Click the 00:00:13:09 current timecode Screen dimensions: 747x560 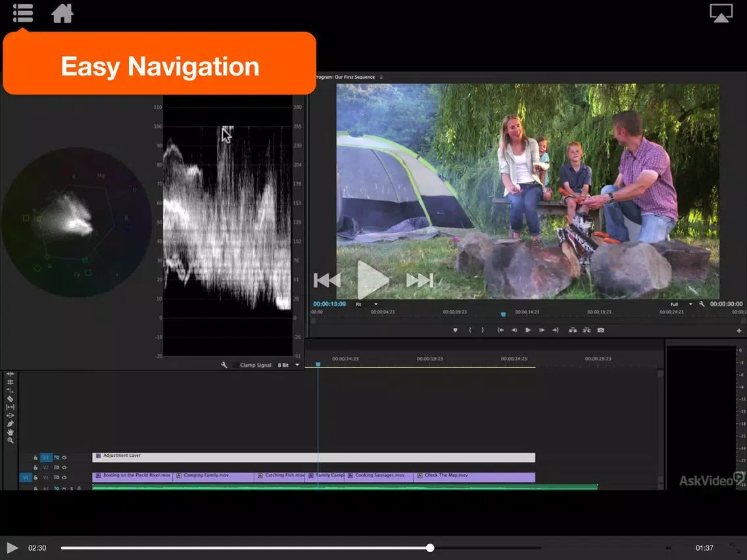point(329,304)
